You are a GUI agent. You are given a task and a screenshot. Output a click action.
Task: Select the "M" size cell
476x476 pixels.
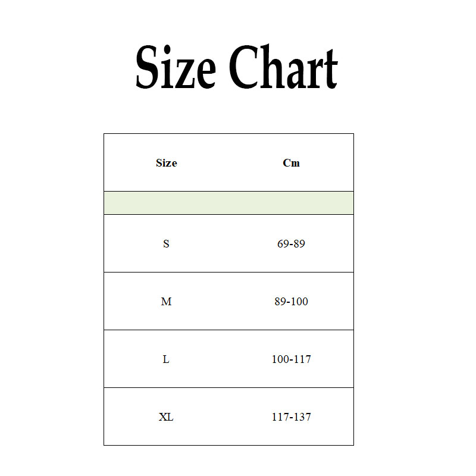[166, 302]
